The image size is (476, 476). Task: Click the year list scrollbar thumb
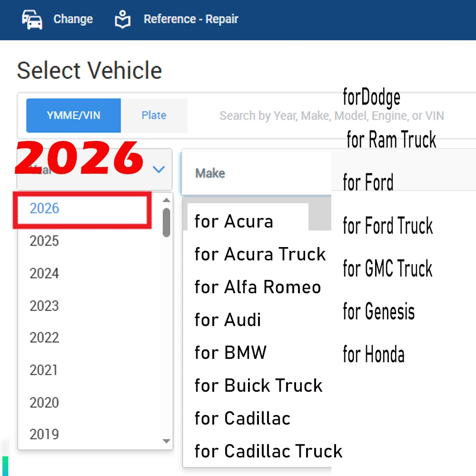(x=166, y=222)
